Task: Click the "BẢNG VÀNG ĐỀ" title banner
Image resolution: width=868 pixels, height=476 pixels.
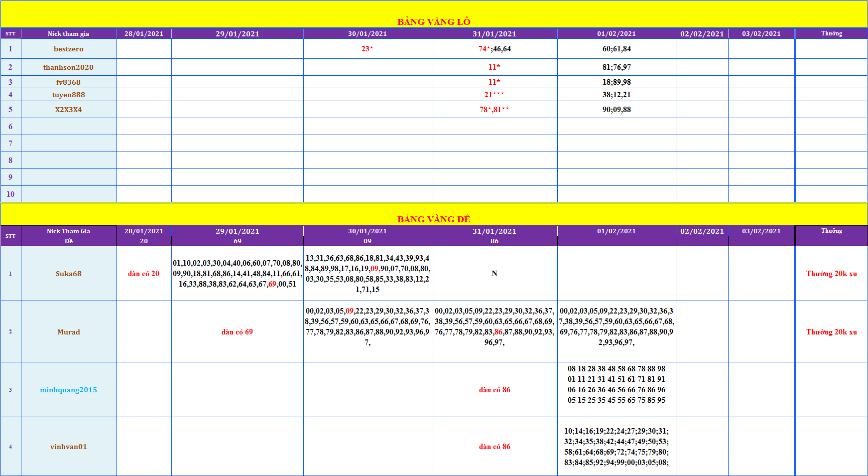Action: click(434, 219)
